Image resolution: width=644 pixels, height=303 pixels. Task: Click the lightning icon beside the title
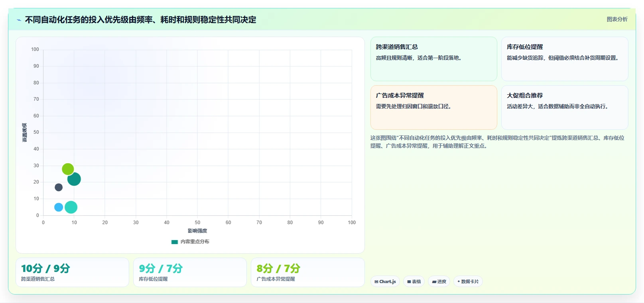click(x=19, y=20)
